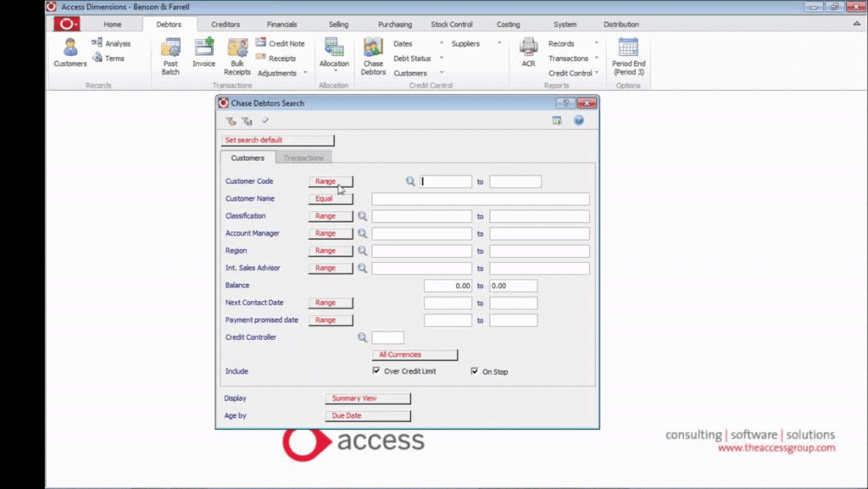The height and width of the screenshot is (489, 868).
Task: Click the Credit Note icon
Action: [261, 42]
